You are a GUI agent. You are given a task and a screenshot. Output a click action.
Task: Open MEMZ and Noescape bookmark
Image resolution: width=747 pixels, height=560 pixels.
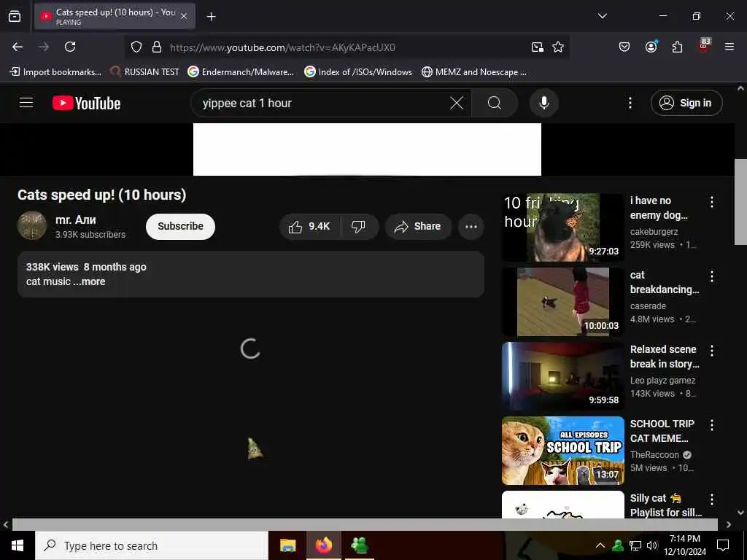click(474, 72)
